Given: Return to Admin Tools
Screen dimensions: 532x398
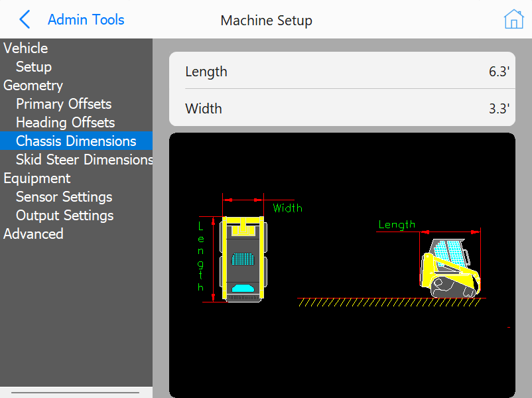Looking at the screenshot, I should tap(86, 20).
